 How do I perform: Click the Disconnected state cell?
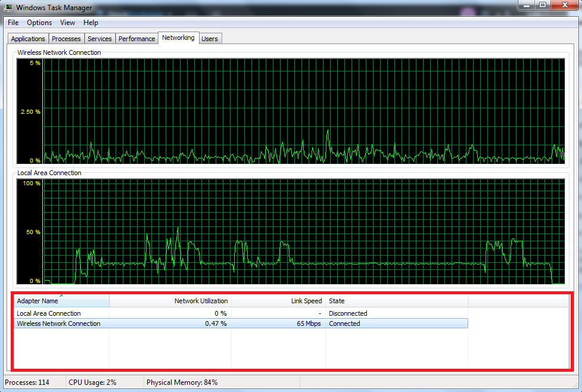pos(348,313)
